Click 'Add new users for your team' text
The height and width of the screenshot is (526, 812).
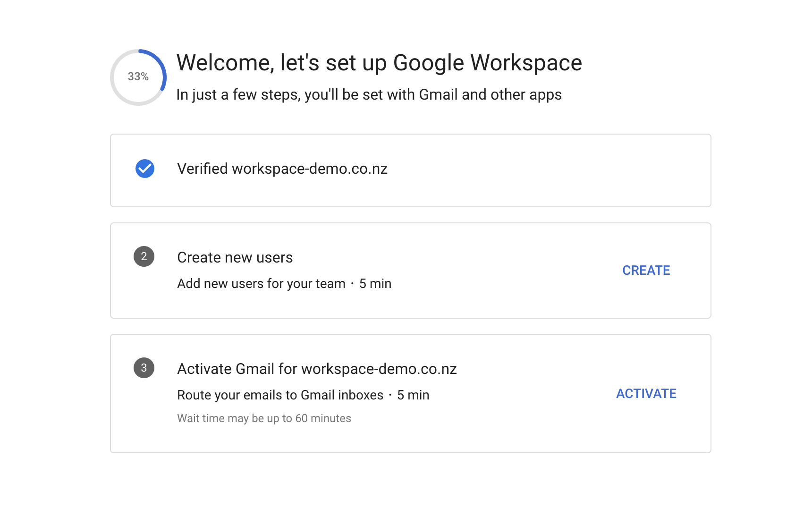(x=261, y=283)
